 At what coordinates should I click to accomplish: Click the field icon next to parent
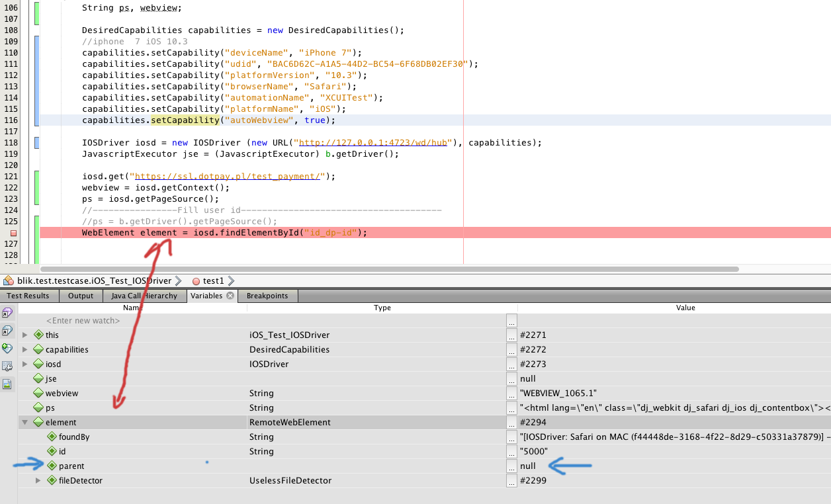[52, 466]
